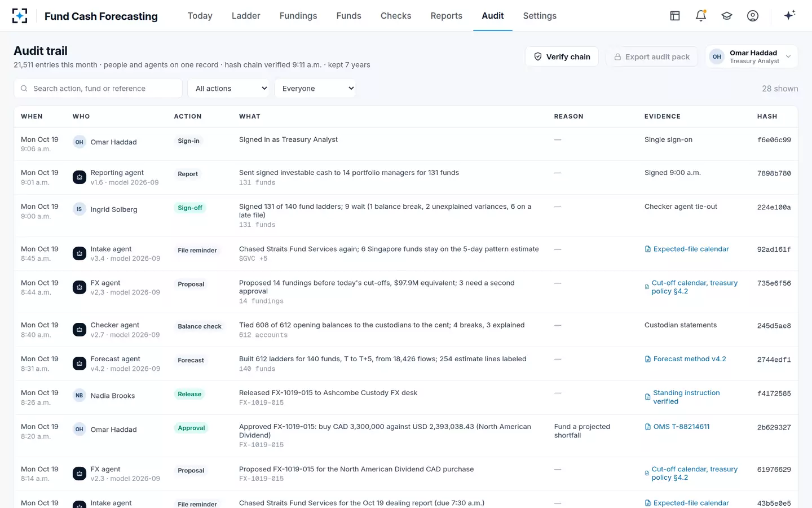Click the Checker agent bot icon

pyautogui.click(x=80, y=330)
